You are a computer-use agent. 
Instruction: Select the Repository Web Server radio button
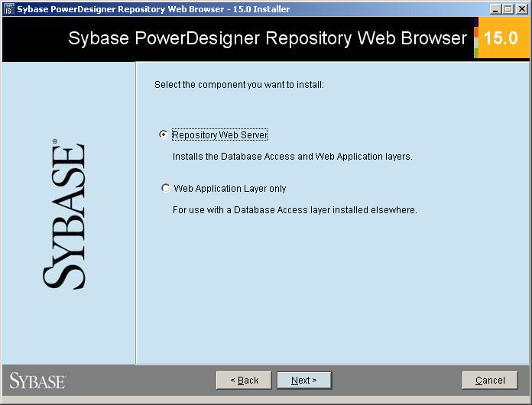(x=164, y=134)
